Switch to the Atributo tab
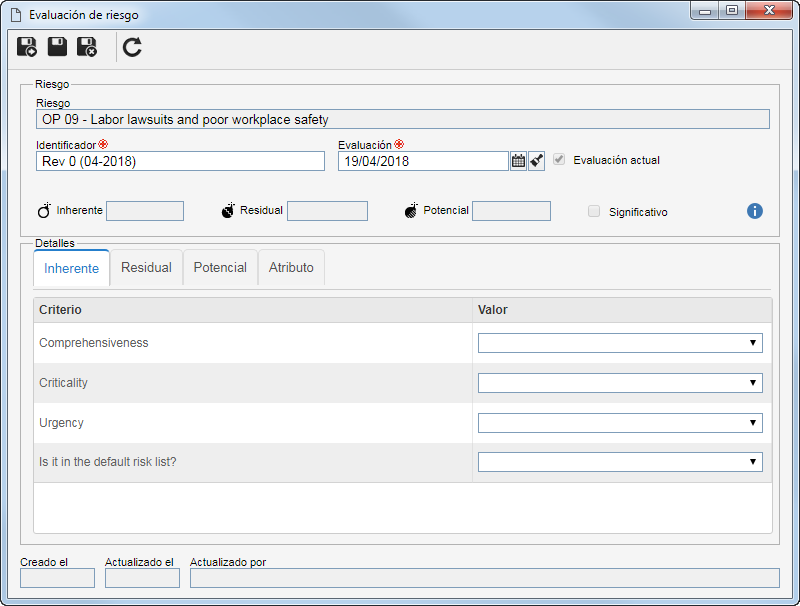The width and height of the screenshot is (800, 606). [291, 267]
